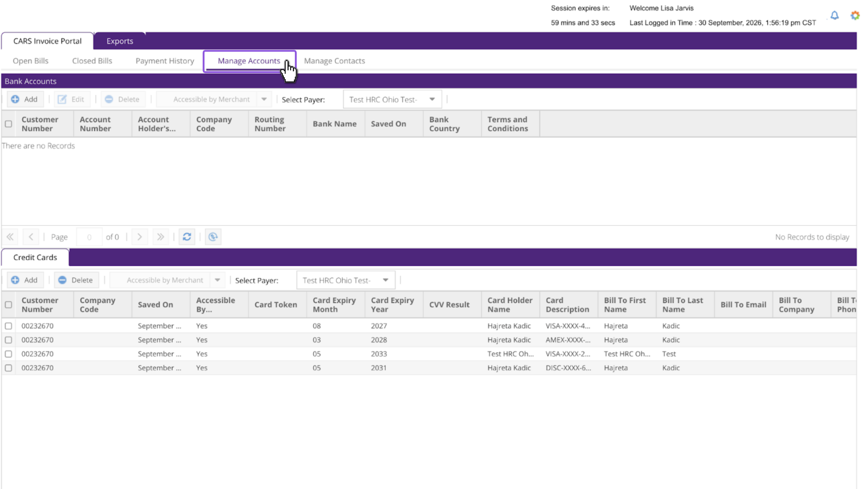Check the card row expiring 2027
The height and width of the screenshot is (489, 868).
coord(8,326)
